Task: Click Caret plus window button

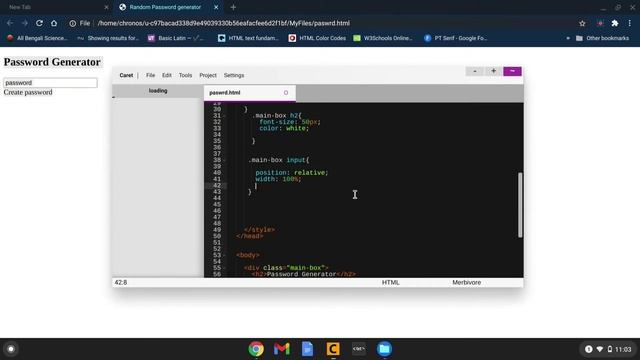Action: [x=493, y=71]
